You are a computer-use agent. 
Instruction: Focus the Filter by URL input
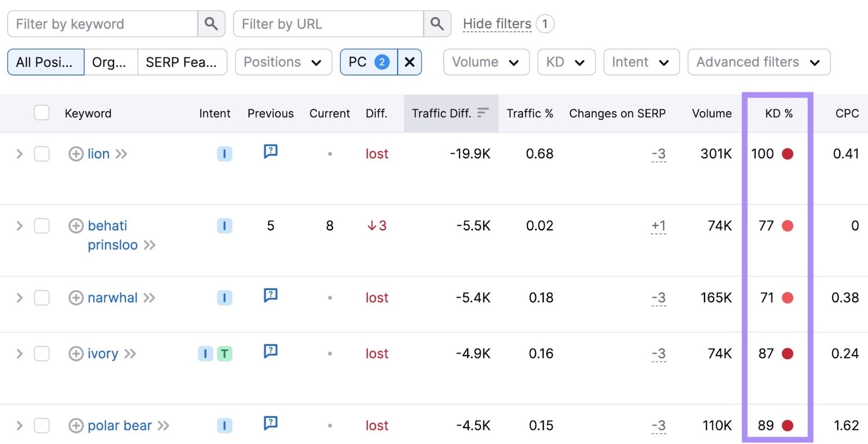[x=329, y=24]
